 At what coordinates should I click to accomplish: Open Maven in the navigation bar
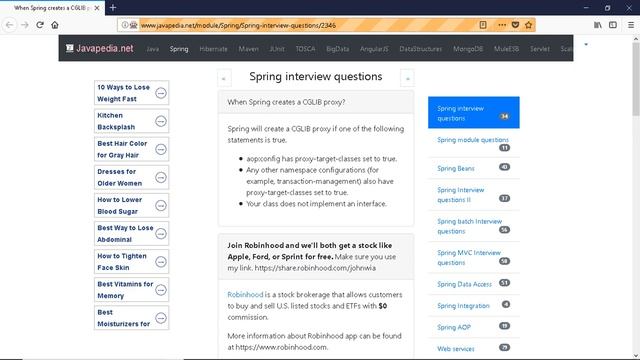pyautogui.click(x=249, y=49)
